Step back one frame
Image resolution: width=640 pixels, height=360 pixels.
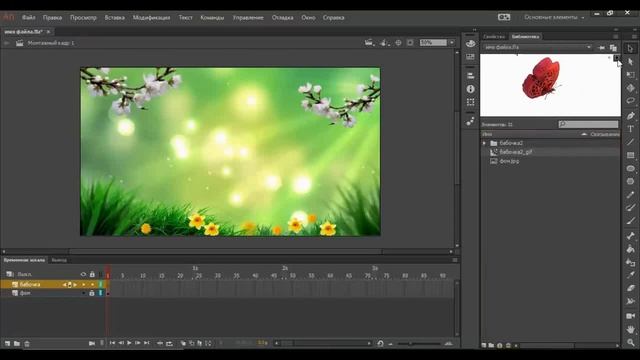click(121, 343)
